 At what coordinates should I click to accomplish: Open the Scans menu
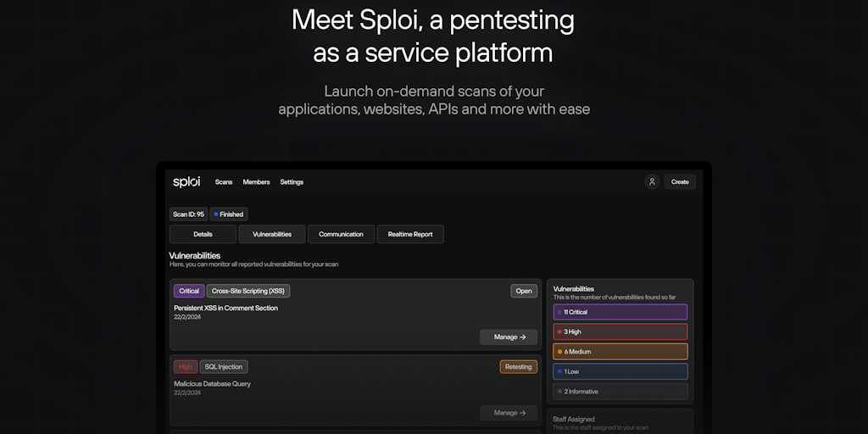224,182
